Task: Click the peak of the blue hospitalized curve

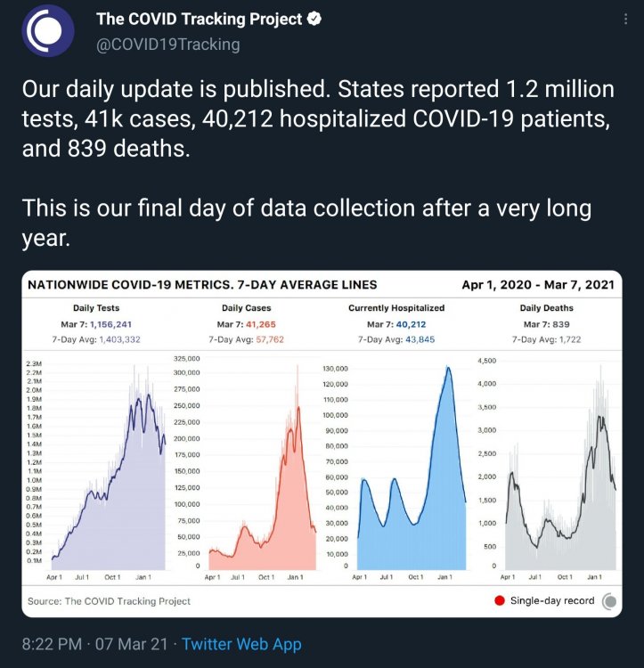Action: (448, 368)
